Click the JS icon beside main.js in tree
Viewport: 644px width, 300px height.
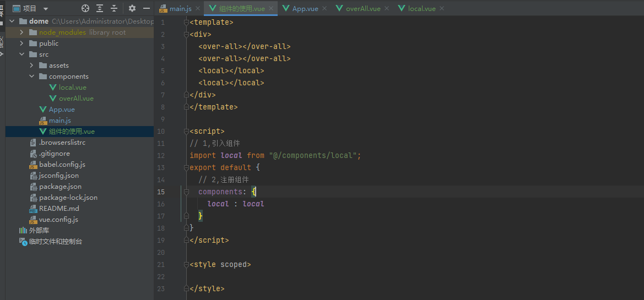pyautogui.click(x=43, y=121)
